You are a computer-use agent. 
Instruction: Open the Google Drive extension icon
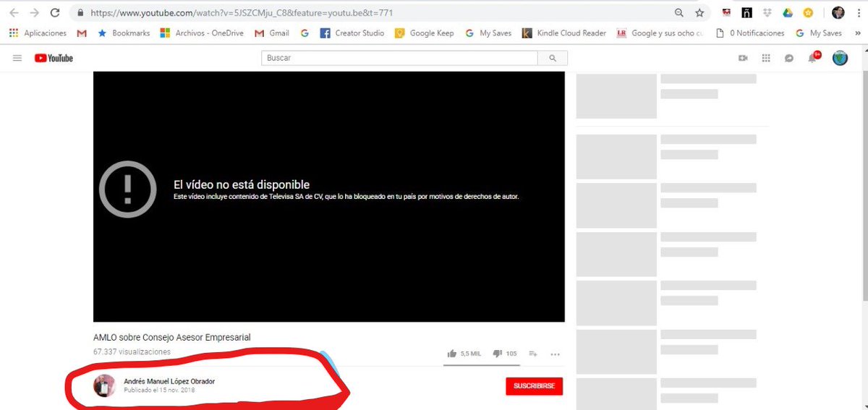[788, 13]
